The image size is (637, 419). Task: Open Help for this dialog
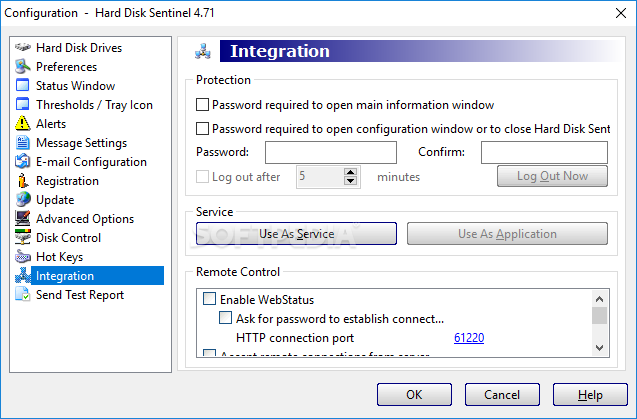(x=590, y=395)
